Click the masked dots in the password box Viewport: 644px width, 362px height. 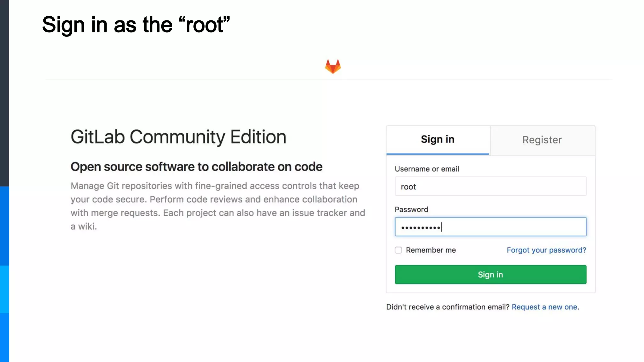(420, 228)
